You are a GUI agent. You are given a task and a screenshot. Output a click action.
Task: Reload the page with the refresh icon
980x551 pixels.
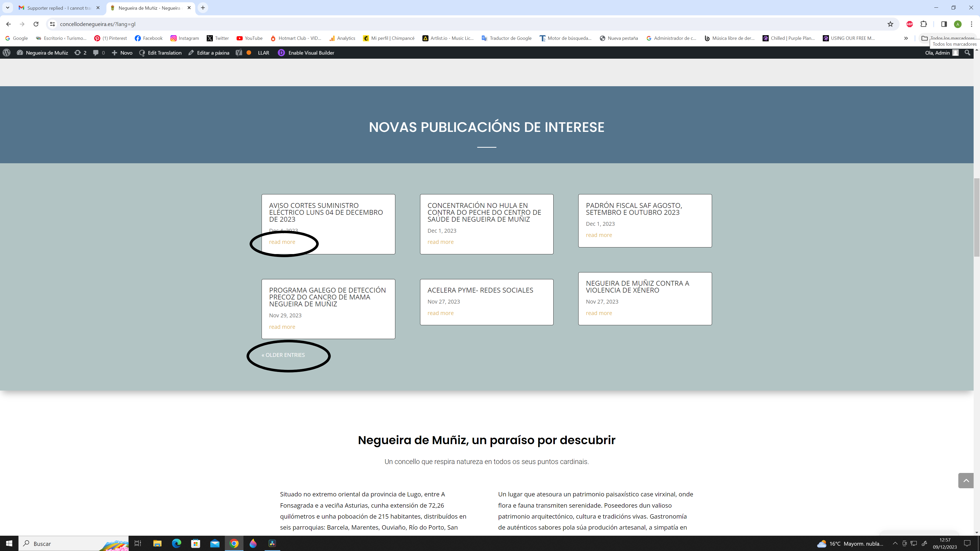click(x=36, y=24)
